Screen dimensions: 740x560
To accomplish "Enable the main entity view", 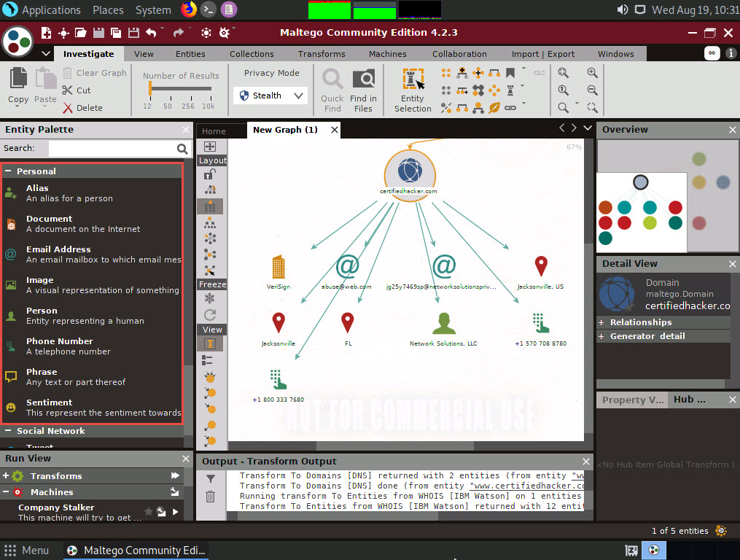I will pos(210,343).
